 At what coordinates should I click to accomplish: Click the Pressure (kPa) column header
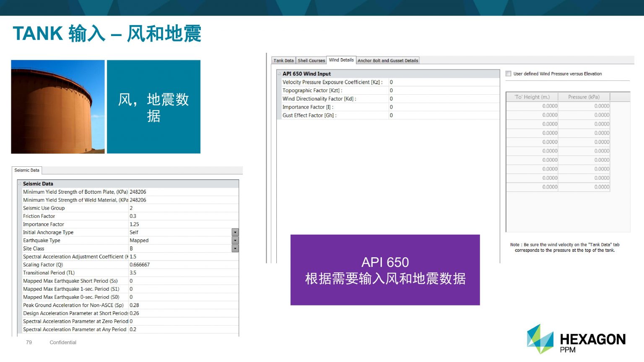click(x=584, y=97)
